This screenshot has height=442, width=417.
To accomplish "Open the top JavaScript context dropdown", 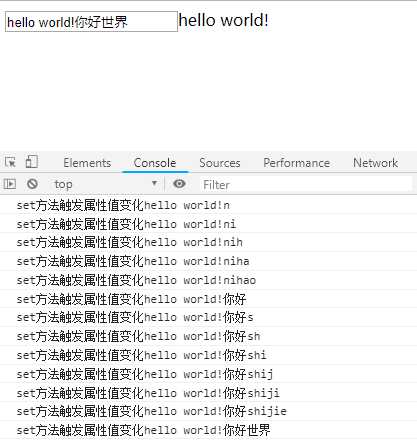I will point(105,184).
